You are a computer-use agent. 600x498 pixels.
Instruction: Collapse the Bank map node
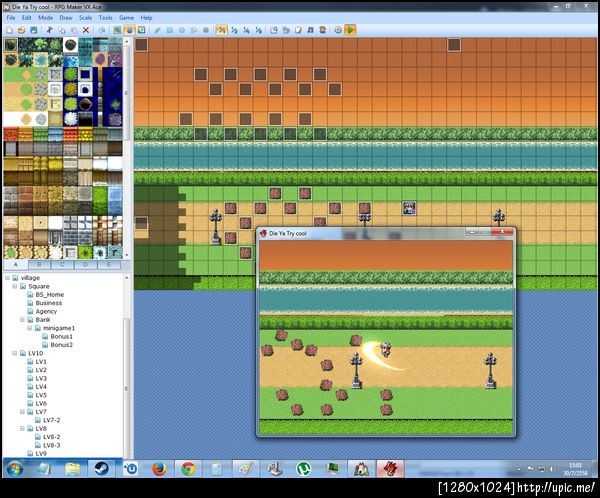tap(22, 320)
